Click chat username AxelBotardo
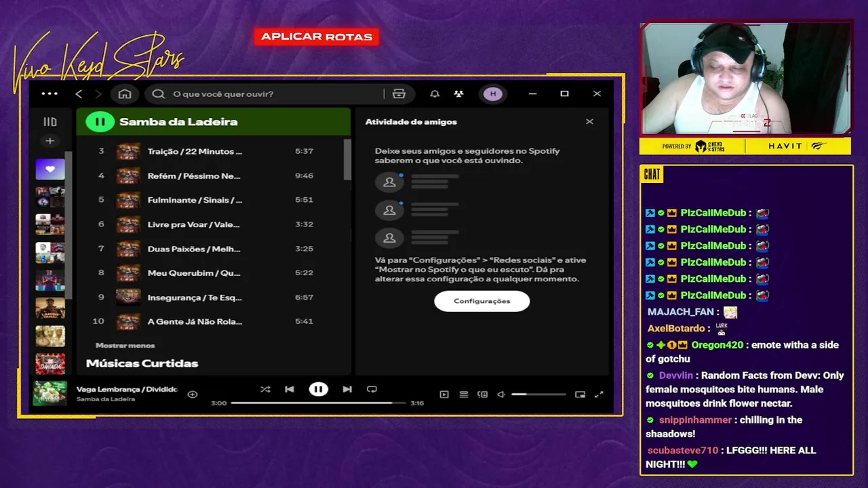 pos(676,328)
